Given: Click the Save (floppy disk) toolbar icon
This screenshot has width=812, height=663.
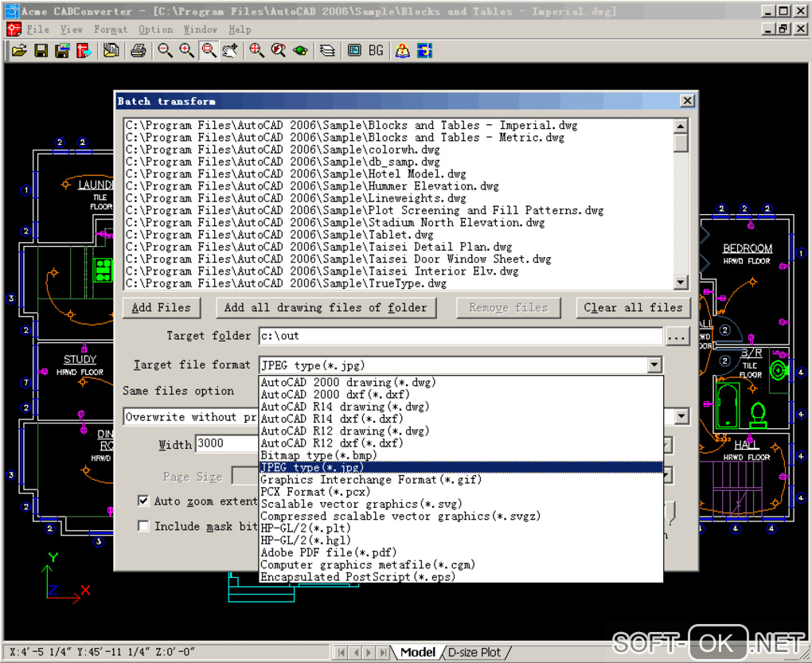Looking at the screenshot, I should (x=41, y=51).
